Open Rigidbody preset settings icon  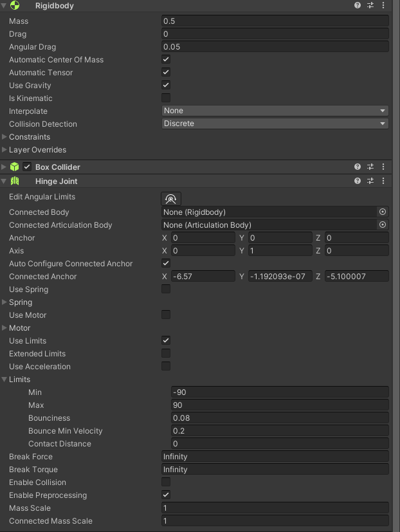[370, 5]
